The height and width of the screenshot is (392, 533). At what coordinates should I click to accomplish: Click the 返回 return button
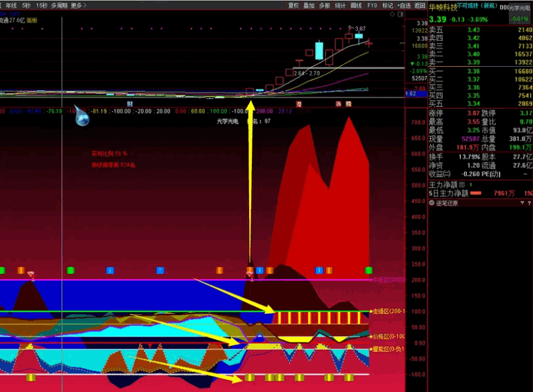419,5
